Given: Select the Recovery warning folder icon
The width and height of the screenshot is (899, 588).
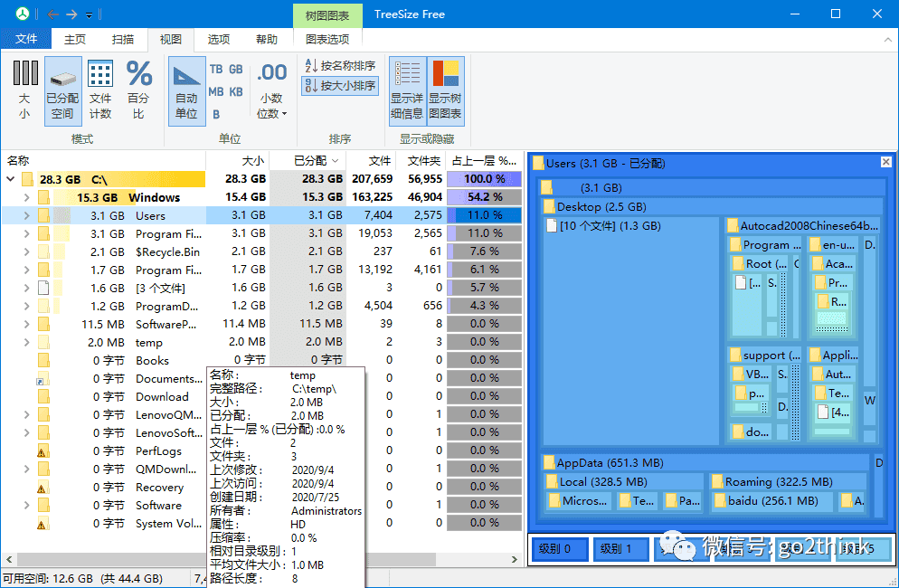Looking at the screenshot, I should tap(43, 487).
